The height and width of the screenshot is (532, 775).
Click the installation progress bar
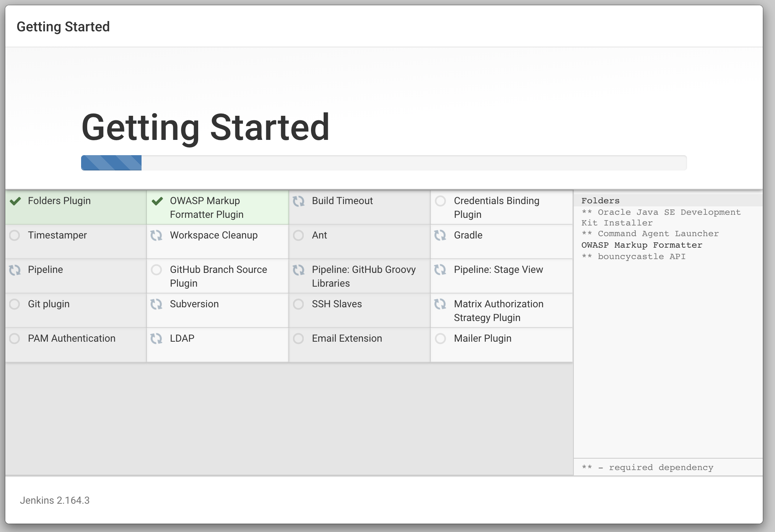tap(384, 163)
